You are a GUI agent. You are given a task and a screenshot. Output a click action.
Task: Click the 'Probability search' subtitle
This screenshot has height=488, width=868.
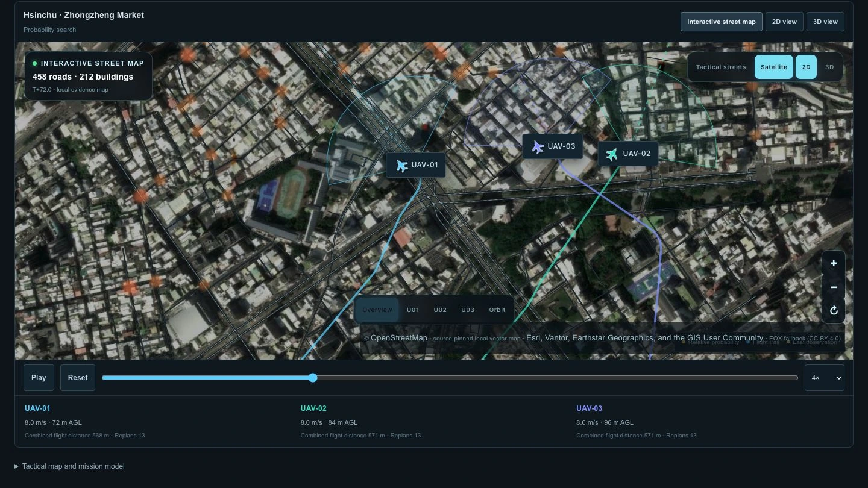[50, 30]
